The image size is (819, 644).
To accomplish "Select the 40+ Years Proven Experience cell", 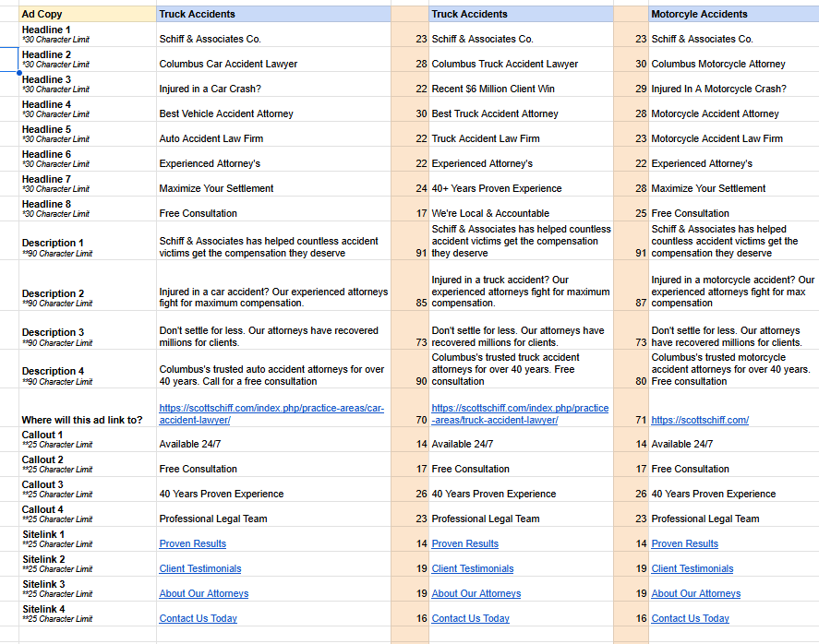I will pos(496,188).
